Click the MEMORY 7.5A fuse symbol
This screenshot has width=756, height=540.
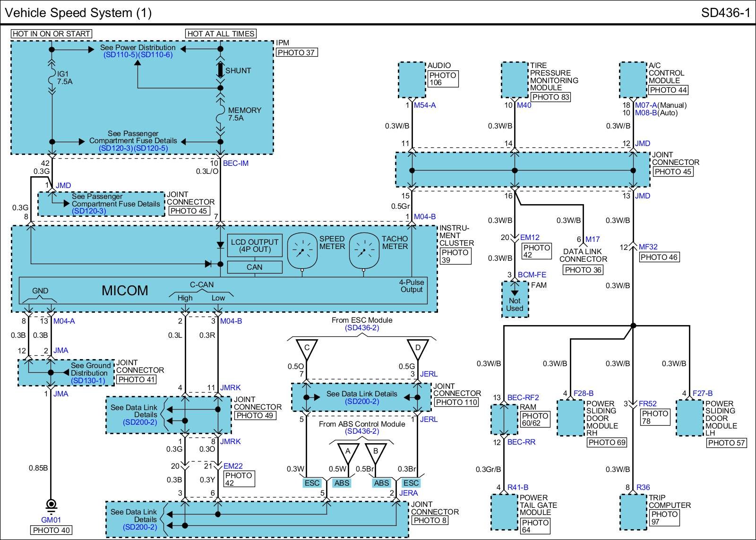point(220,113)
